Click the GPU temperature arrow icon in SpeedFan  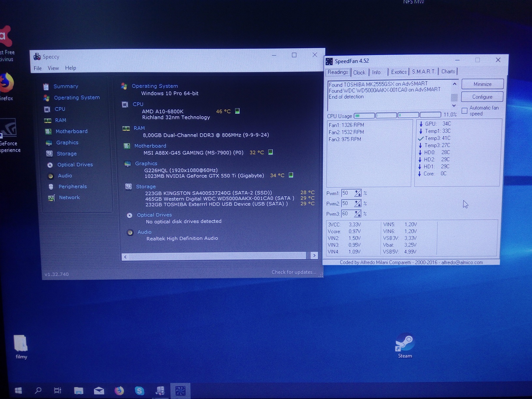[x=421, y=124]
